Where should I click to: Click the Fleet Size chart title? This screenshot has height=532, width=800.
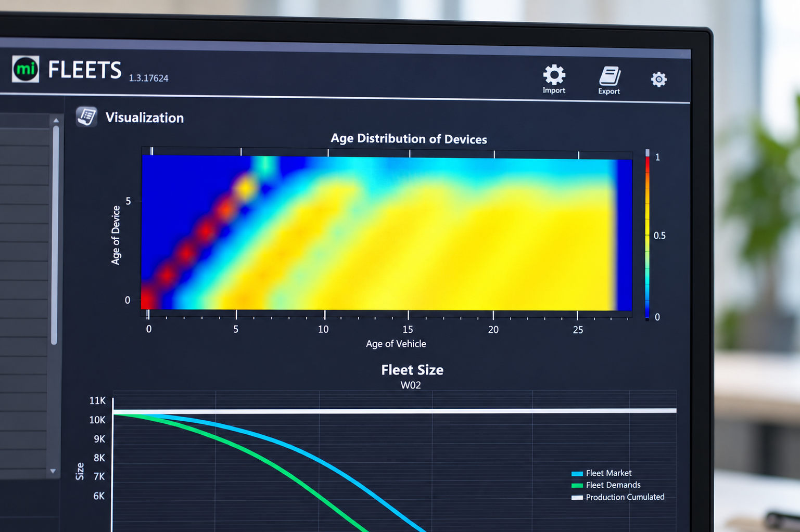tap(412, 370)
